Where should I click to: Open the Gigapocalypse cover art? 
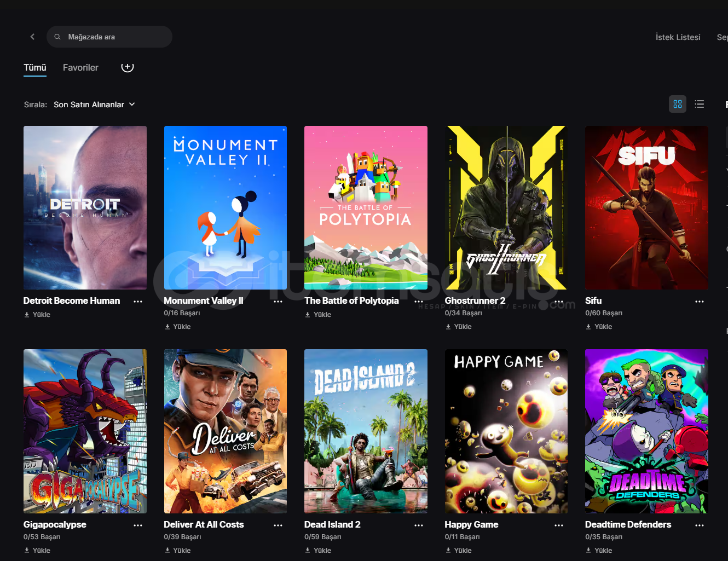tap(85, 431)
